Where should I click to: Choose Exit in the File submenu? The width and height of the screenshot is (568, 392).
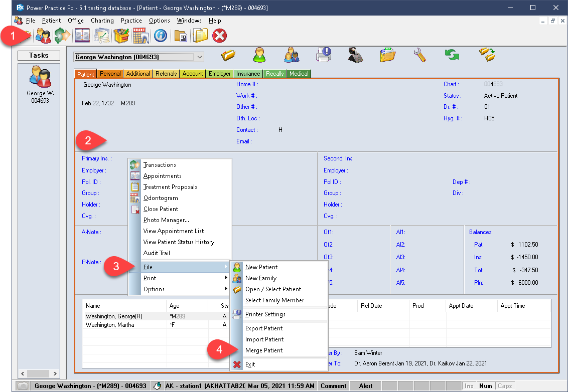(x=279, y=364)
